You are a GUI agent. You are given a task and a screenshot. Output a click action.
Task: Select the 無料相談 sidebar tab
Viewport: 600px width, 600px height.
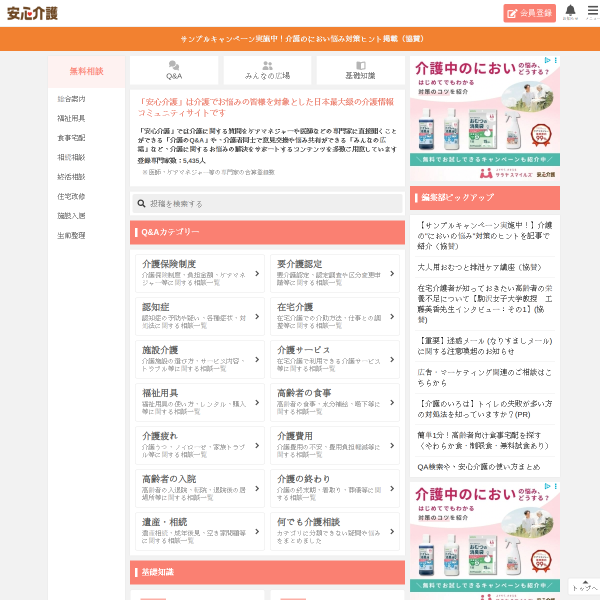pyautogui.click(x=86, y=72)
